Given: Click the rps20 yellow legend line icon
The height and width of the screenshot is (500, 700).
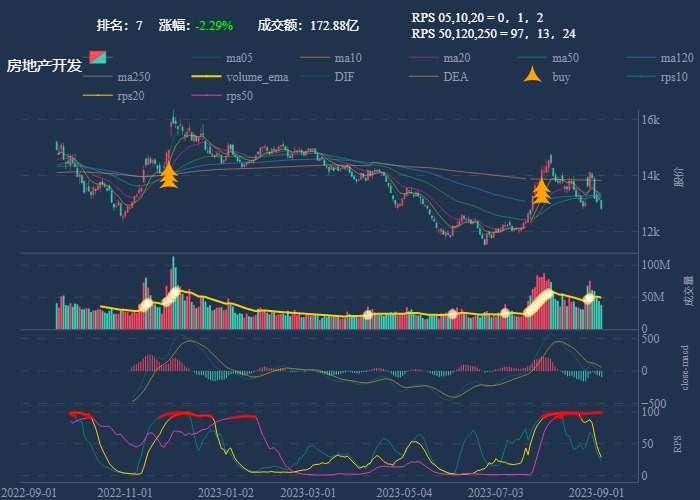Looking at the screenshot, I should [x=98, y=96].
